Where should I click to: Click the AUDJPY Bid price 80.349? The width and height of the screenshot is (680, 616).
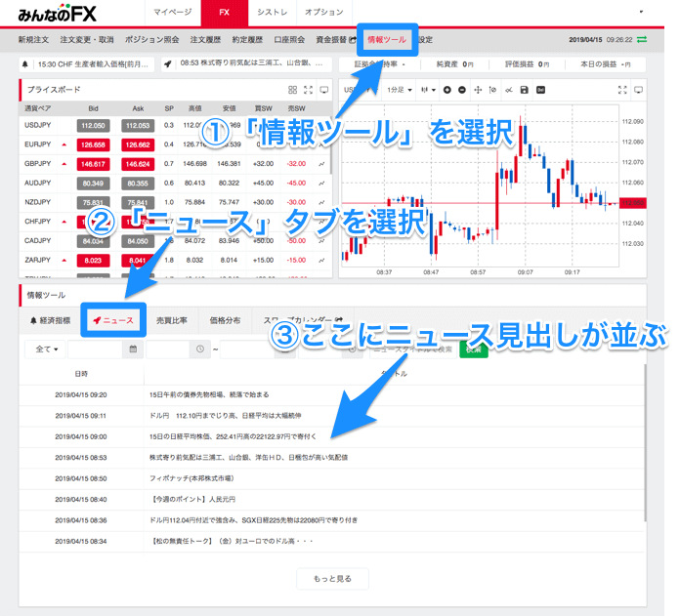tap(93, 184)
